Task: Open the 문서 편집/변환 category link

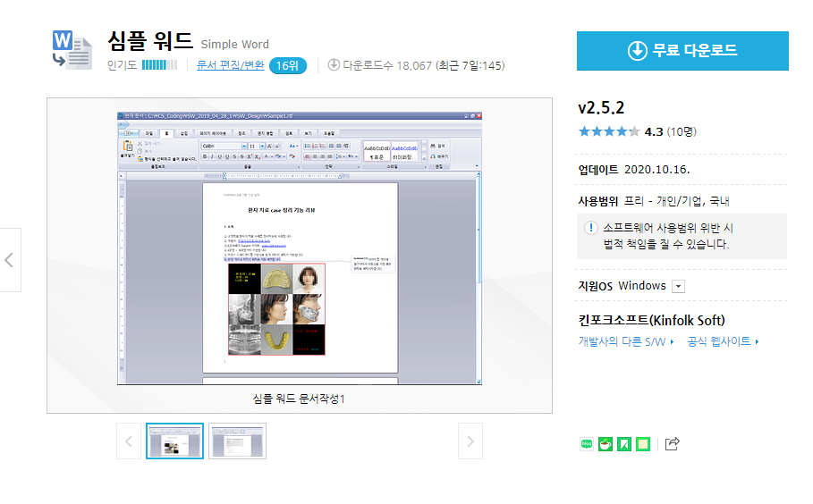Action: point(231,65)
